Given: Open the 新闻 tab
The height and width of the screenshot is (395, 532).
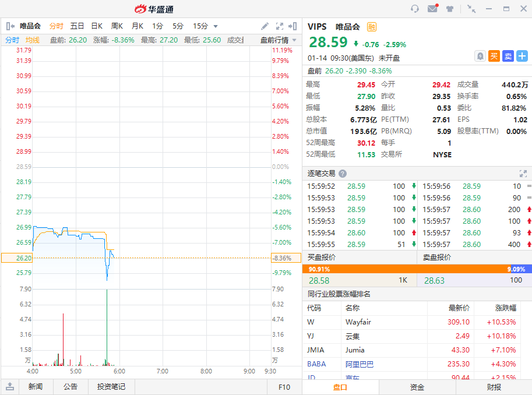Looking at the screenshot, I should click(x=36, y=387).
